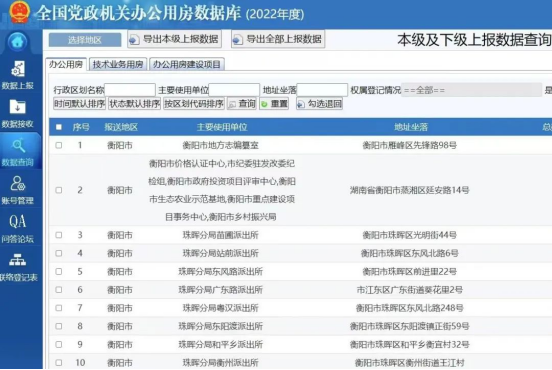Click 时间默认排序 button
The image size is (552, 370).
80,104
